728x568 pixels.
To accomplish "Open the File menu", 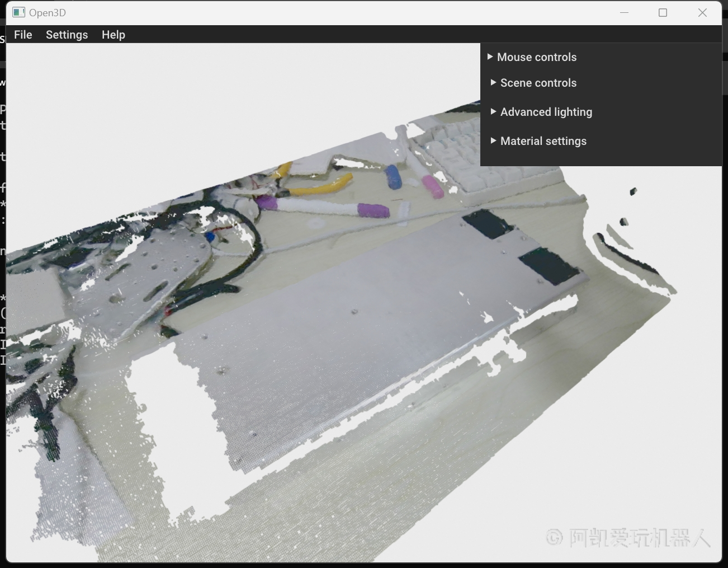I will 23,35.
